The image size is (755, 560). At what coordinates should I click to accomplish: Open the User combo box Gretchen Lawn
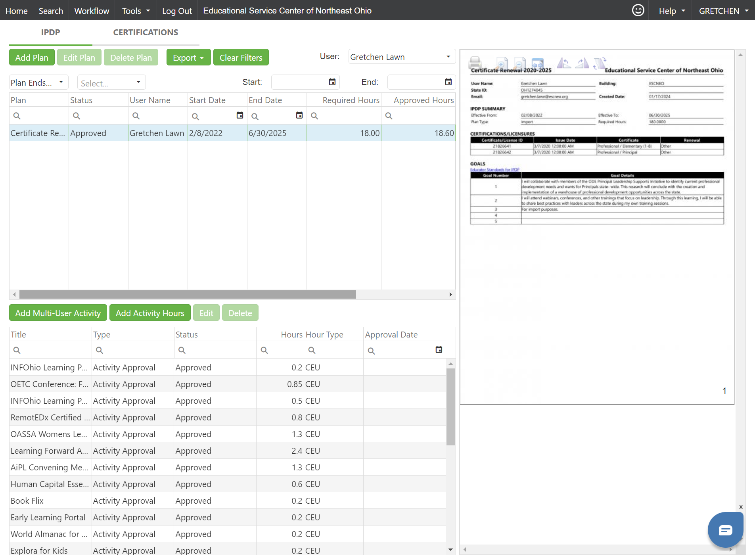click(x=402, y=57)
